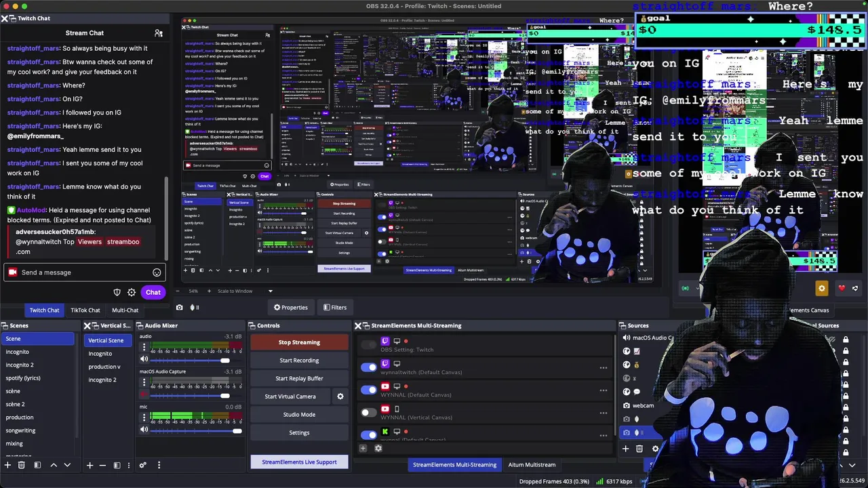The image size is (868, 488).
Task: Switch to the Twitch Chat tab
Action: (44, 310)
